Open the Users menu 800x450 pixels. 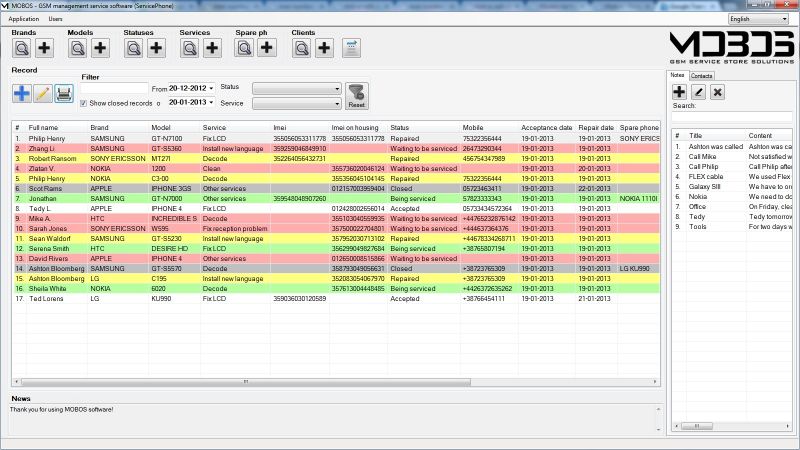[55, 19]
